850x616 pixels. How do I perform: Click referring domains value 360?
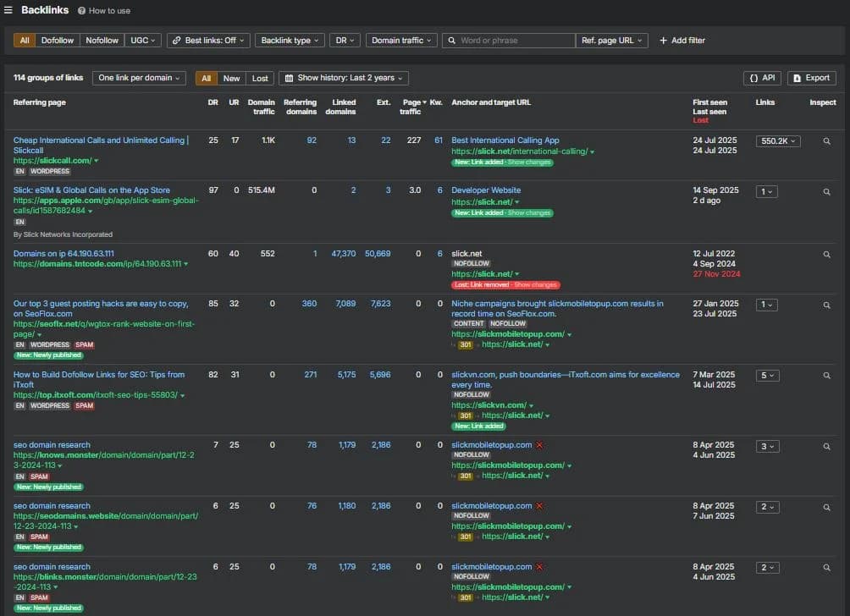coord(309,304)
